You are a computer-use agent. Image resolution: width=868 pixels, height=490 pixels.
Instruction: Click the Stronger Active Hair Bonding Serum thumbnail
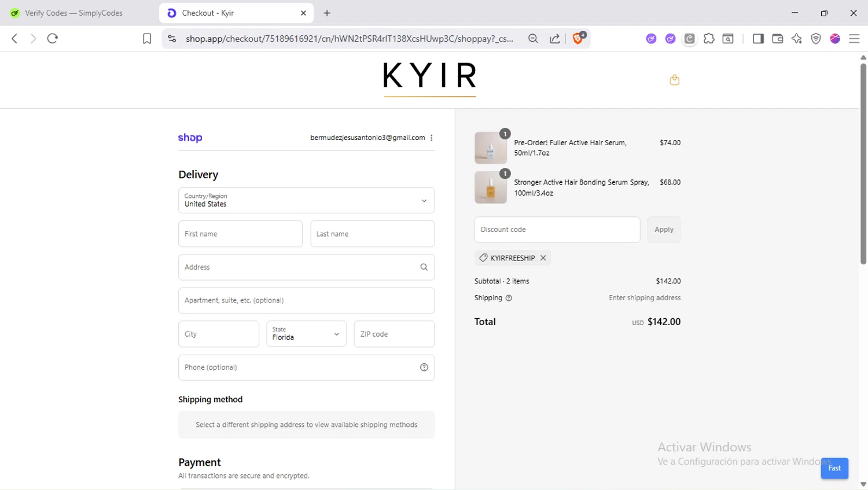[491, 187]
